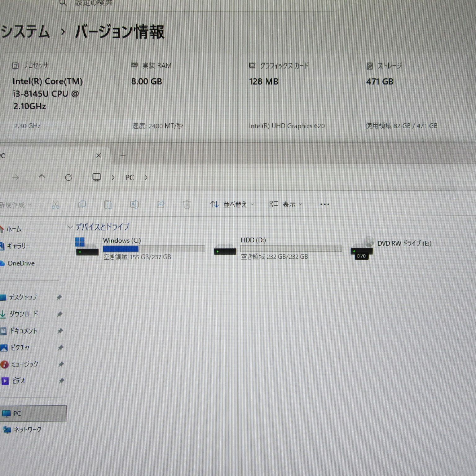
Task: Open the 並べ替え sort dropdown
Action: [x=232, y=205]
